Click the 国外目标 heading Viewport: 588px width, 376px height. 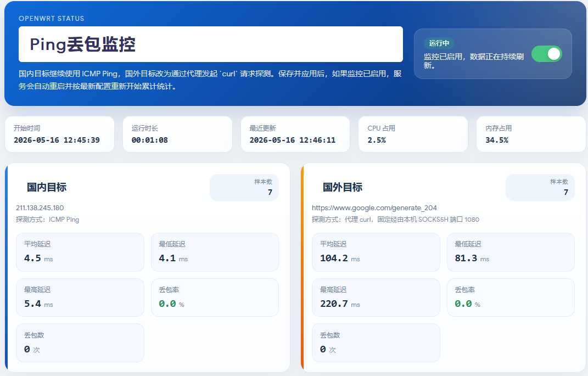(x=343, y=187)
